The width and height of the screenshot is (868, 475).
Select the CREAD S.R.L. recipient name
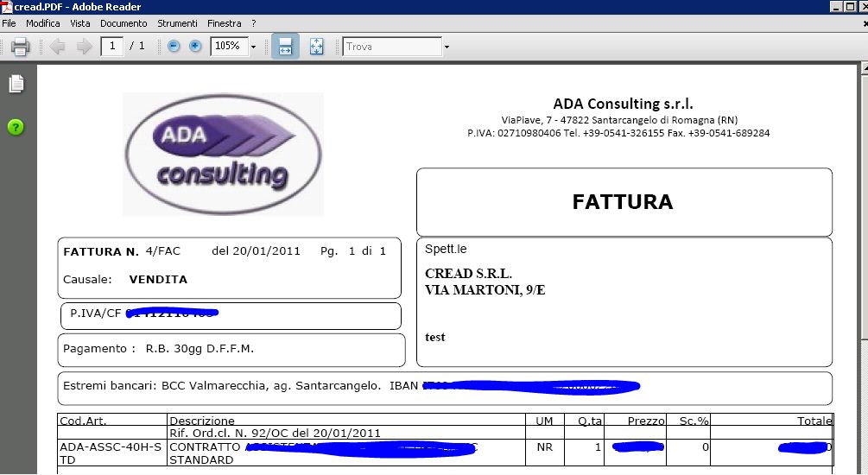468,274
